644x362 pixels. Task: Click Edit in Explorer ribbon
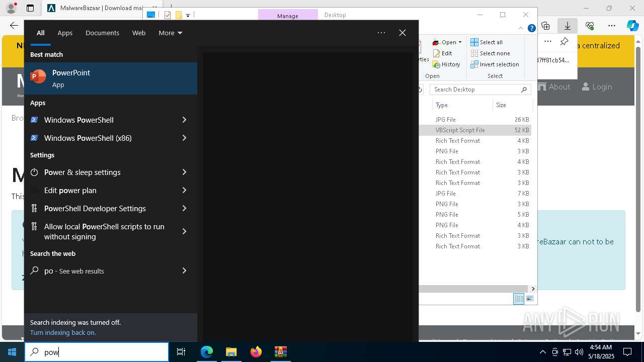click(442, 53)
